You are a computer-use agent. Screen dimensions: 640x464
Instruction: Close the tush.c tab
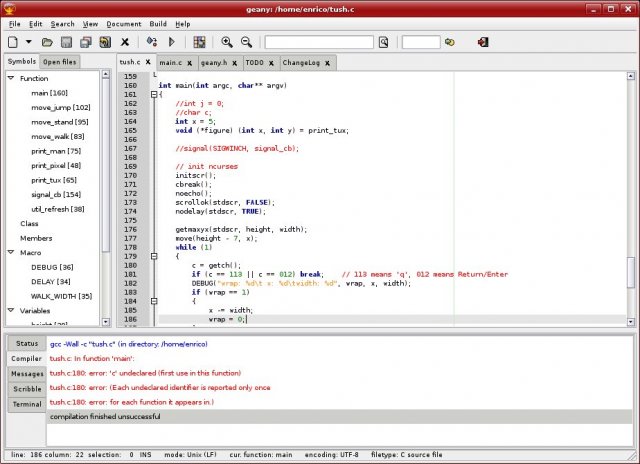[x=148, y=62]
